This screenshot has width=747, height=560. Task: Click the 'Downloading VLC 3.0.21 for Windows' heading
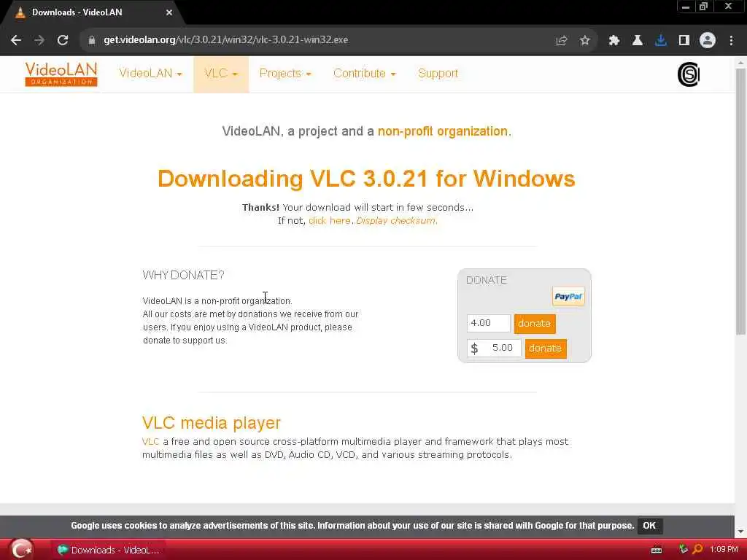(x=366, y=179)
